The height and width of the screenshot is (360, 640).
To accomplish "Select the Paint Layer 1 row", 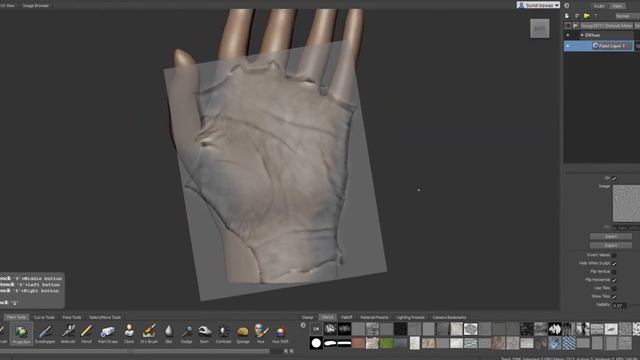I will [599, 46].
